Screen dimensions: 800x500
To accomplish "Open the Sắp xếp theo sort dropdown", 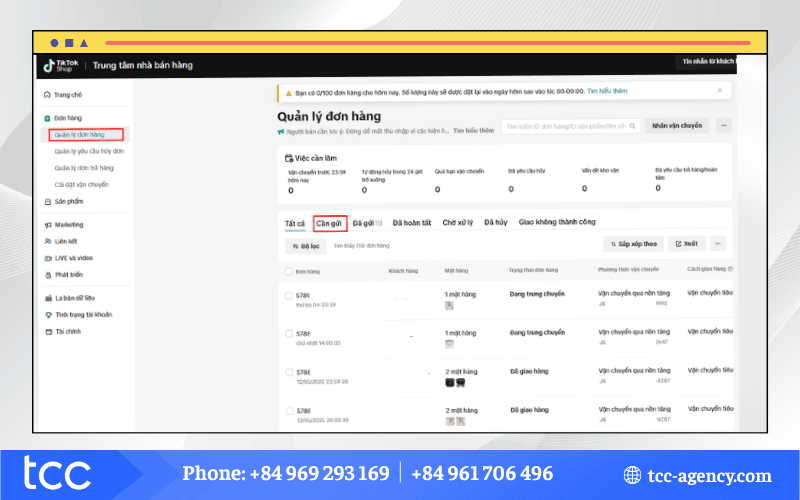I will [633, 243].
